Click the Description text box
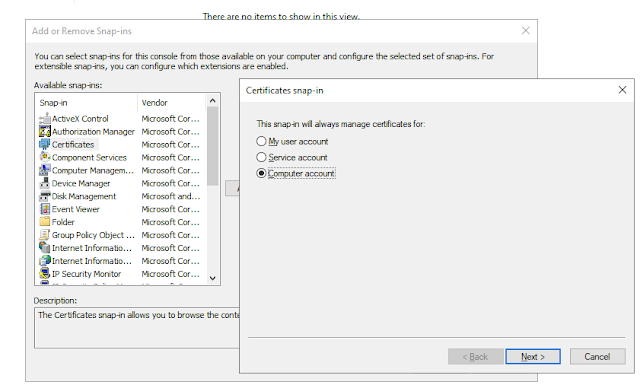Screen dimensions: 640x388 [137, 328]
